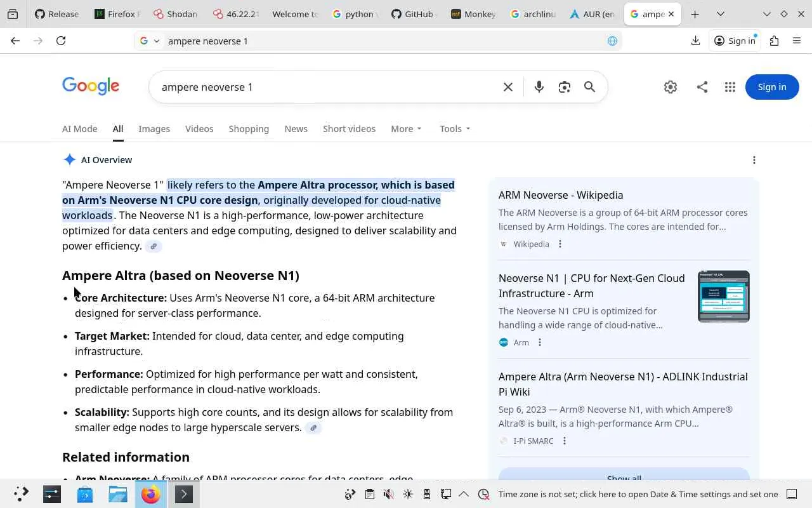Start a Google voice search

point(539,87)
